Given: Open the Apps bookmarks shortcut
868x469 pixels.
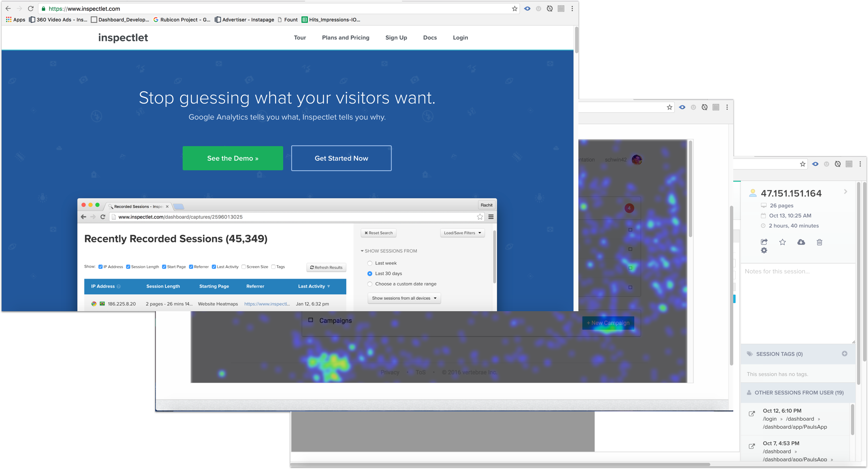Looking at the screenshot, I should coord(15,19).
